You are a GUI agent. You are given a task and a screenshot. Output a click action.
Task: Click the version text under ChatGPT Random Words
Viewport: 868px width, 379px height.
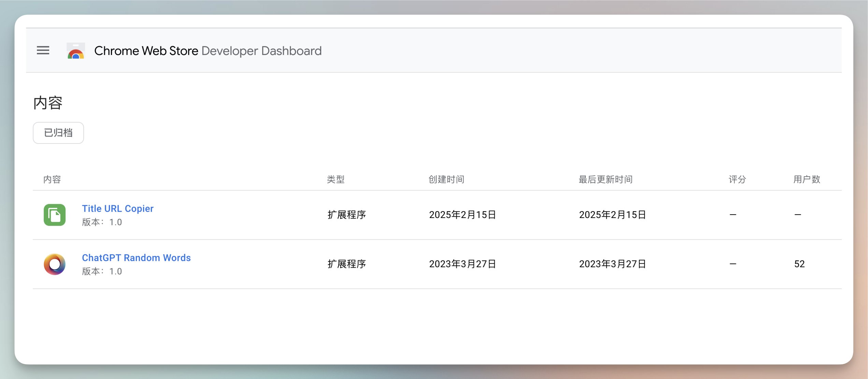click(102, 272)
